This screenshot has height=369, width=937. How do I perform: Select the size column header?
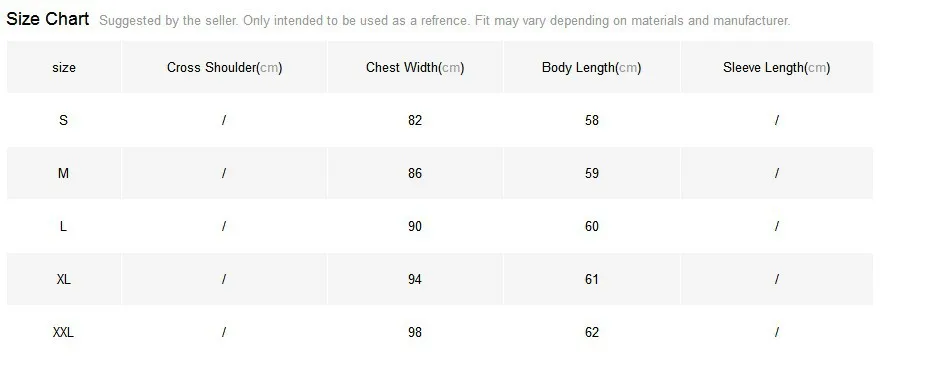pos(64,68)
